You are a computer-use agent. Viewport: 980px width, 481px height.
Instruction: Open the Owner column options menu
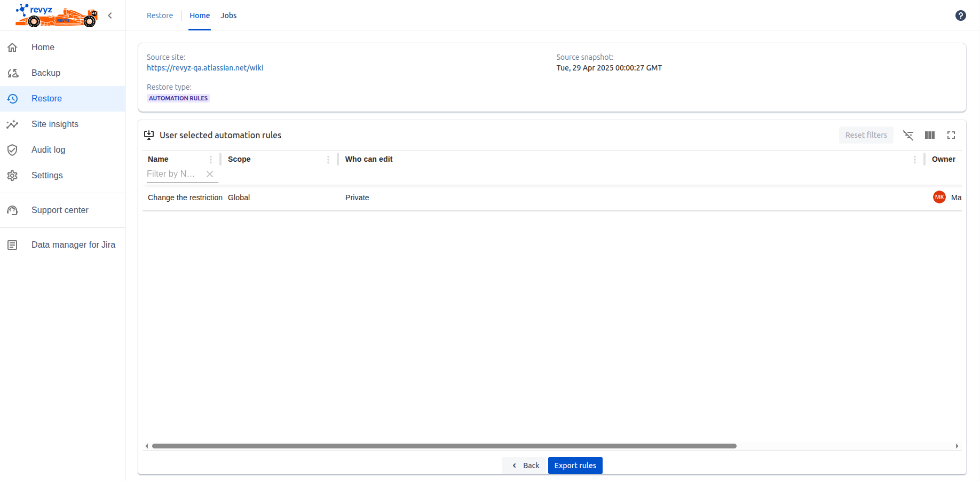915,159
